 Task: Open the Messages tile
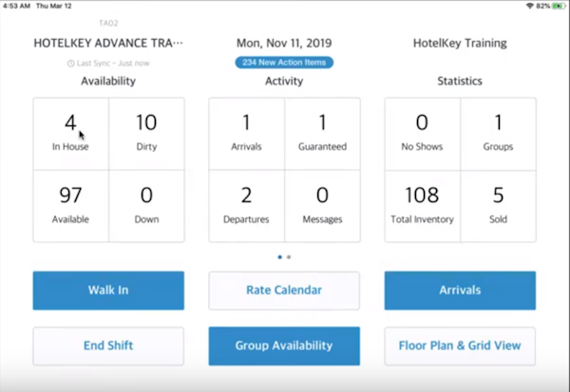coord(322,205)
